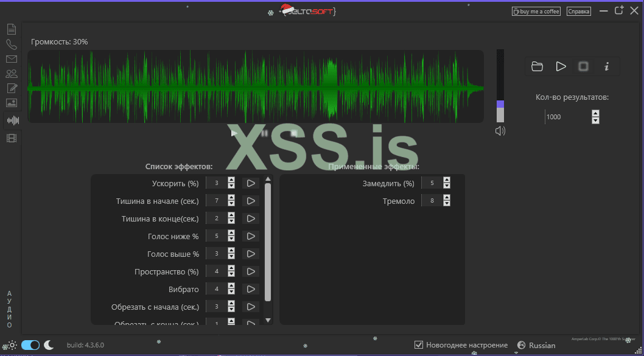Click the 1000 results input field
This screenshot has width=644, height=356.
568,117
